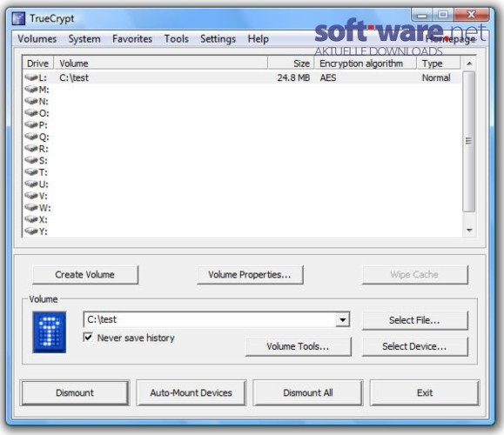Click the drive icon for T:
504x435 pixels.
click(31, 172)
